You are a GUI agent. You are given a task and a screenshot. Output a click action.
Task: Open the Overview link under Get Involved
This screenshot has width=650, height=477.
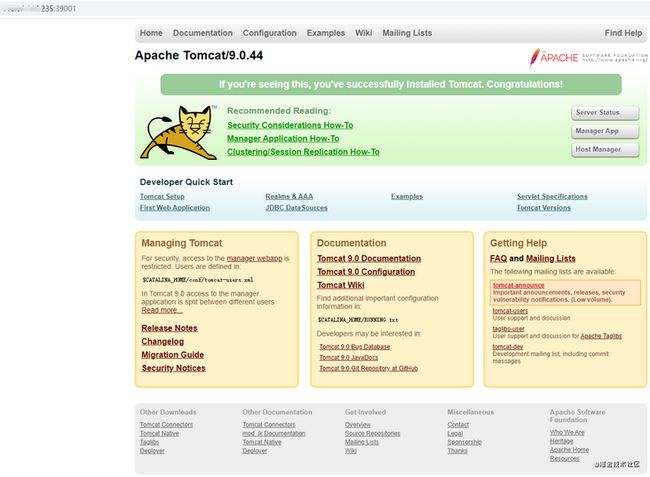pyautogui.click(x=358, y=425)
